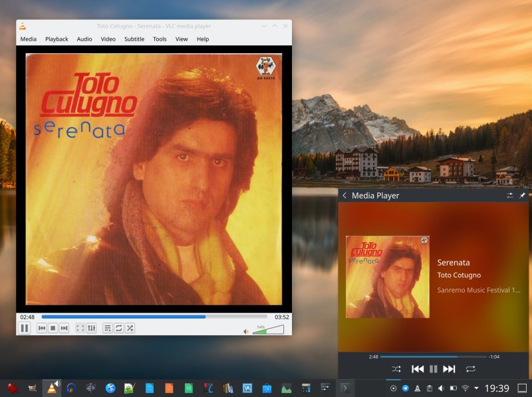
Task: Launch GIMP from the taskbar
Action: click(x=32, y=388)
